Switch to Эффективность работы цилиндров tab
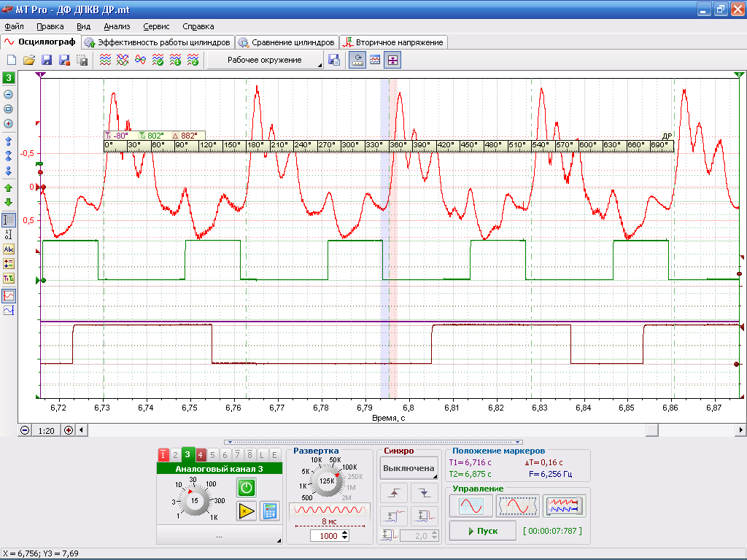 (x=158, y=42)
